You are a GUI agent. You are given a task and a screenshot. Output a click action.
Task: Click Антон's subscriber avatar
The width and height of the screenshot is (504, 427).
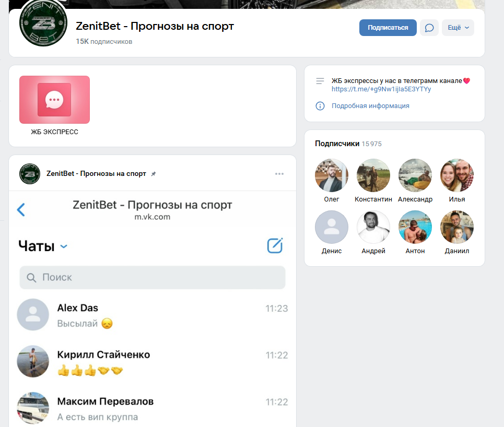point(415,227)
